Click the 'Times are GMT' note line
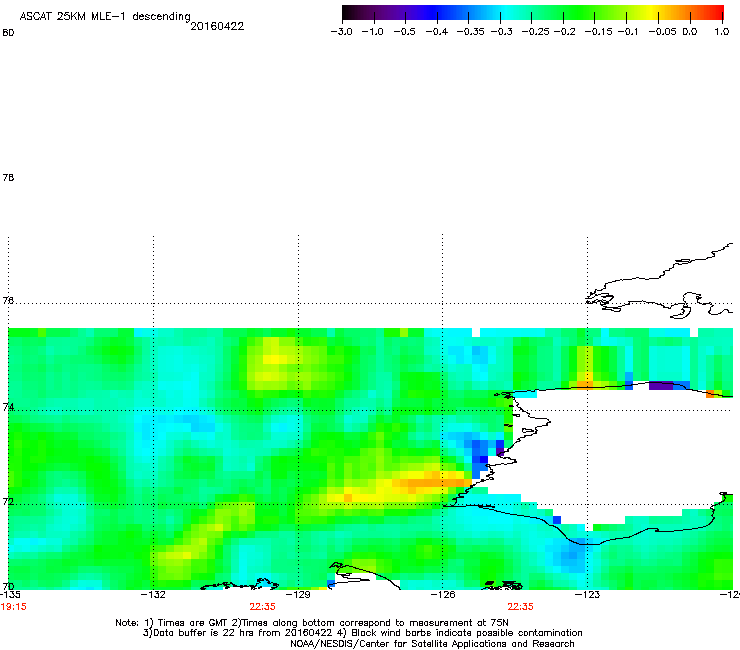The width and height of the screenshot is (740, 650). [312, 623]
